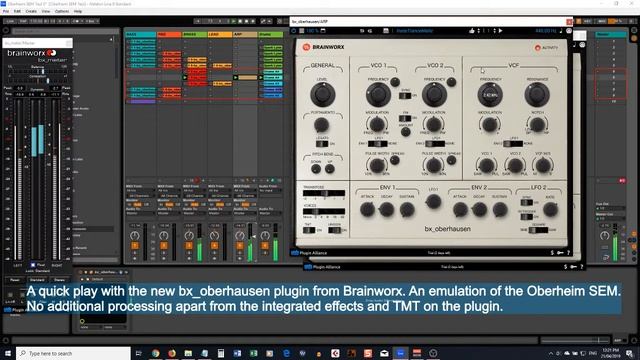
Task: Open the Create menu
Action: click(31, 11)
